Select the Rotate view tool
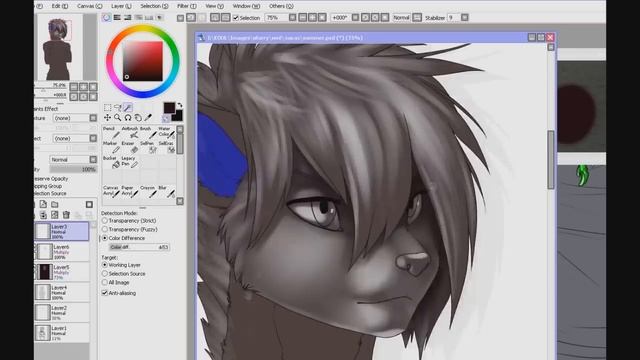 click(x=128, y=118)
